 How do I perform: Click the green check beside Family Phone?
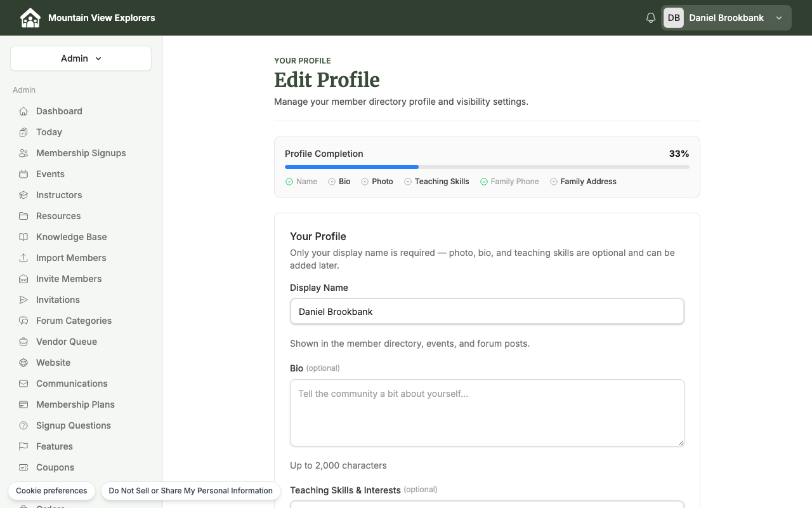pos(484,182)
